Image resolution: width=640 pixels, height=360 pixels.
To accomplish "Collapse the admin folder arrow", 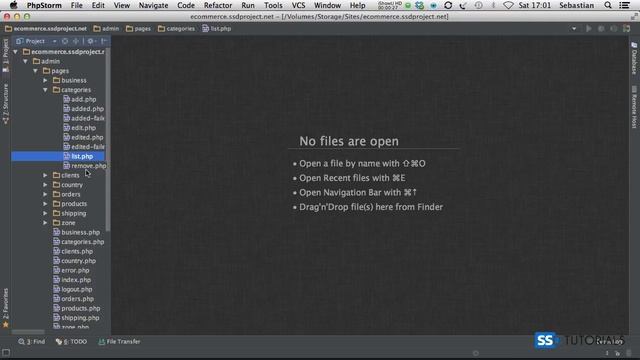I will point(25,61).
